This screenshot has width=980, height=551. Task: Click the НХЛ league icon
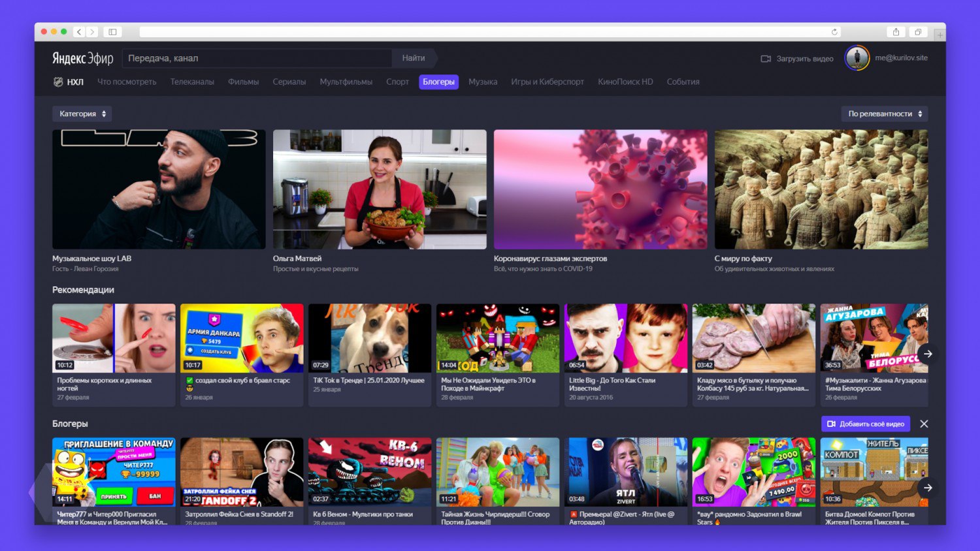coord(58,82)
